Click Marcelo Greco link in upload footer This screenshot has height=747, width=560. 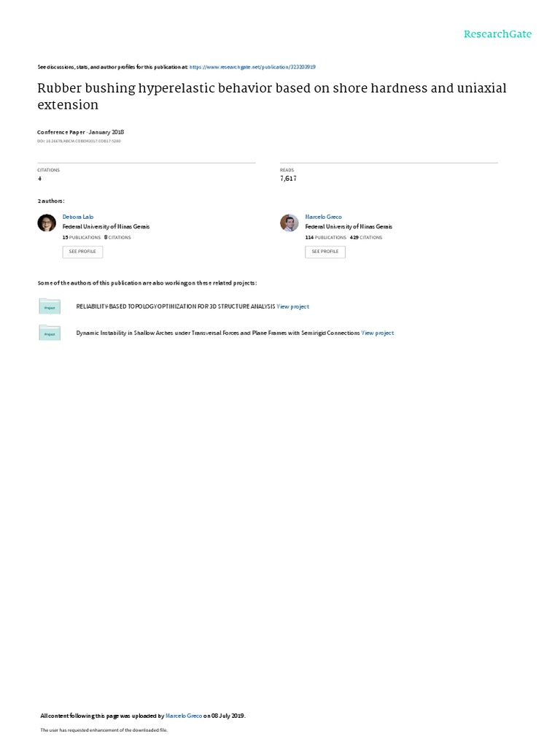pos(184,716)
